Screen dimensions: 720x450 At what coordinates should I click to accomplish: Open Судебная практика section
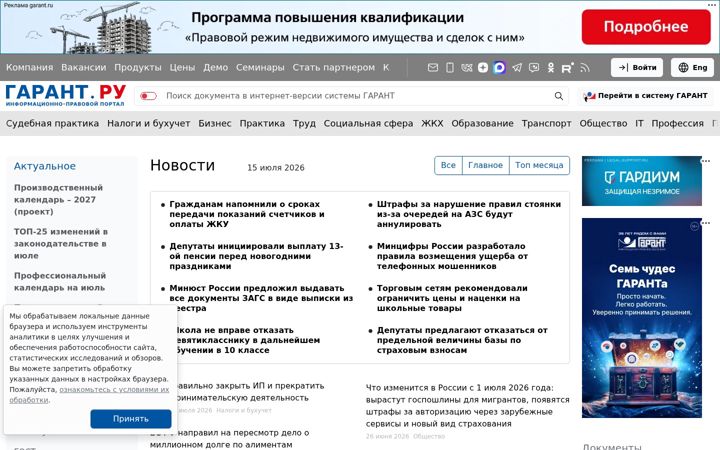pyautogui.click(x=52, y=124)
